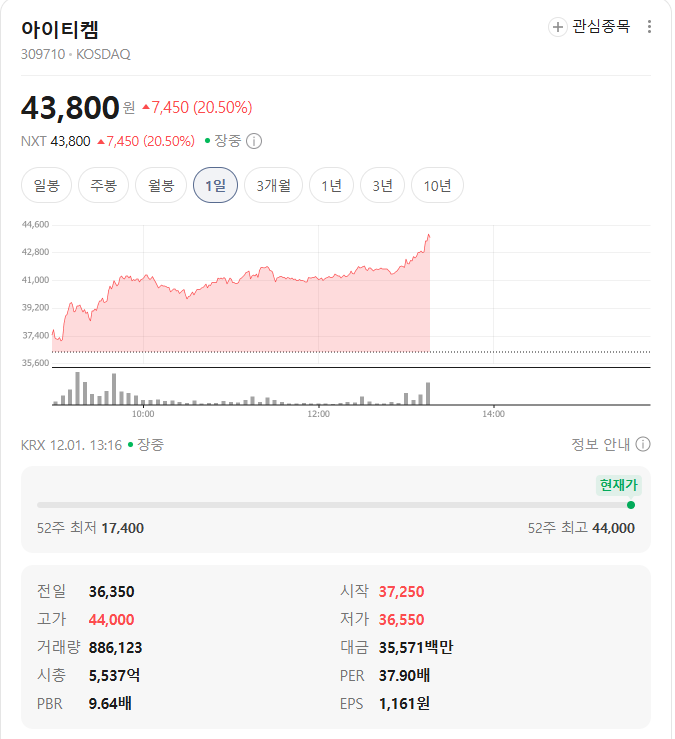Click the current price 43,800
The width and height of the screenshot is (675, 739).
coord(70,107)
